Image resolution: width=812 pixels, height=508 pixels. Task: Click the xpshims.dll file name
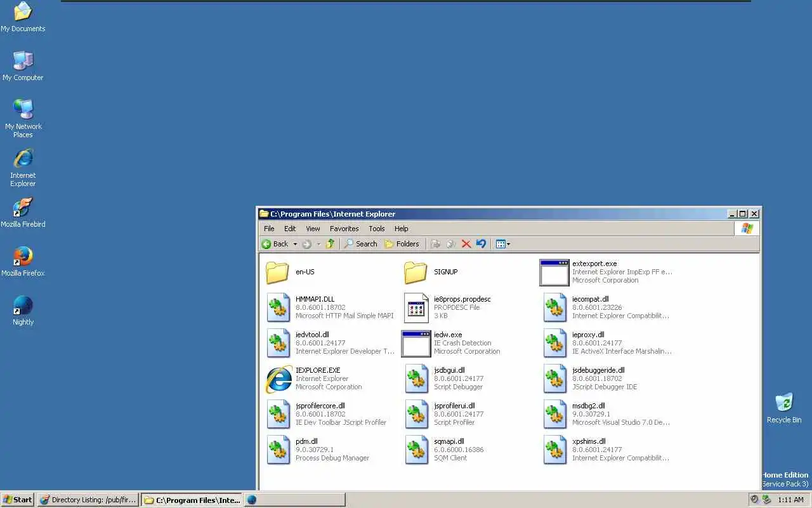589,441
